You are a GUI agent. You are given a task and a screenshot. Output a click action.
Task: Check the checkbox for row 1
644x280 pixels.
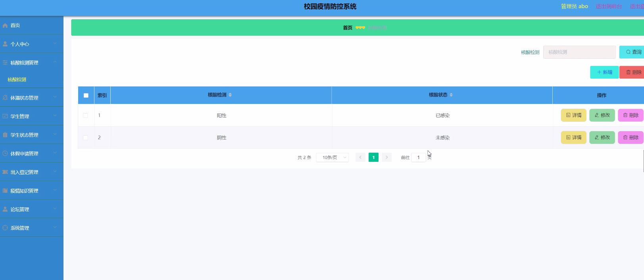[85, 115]
